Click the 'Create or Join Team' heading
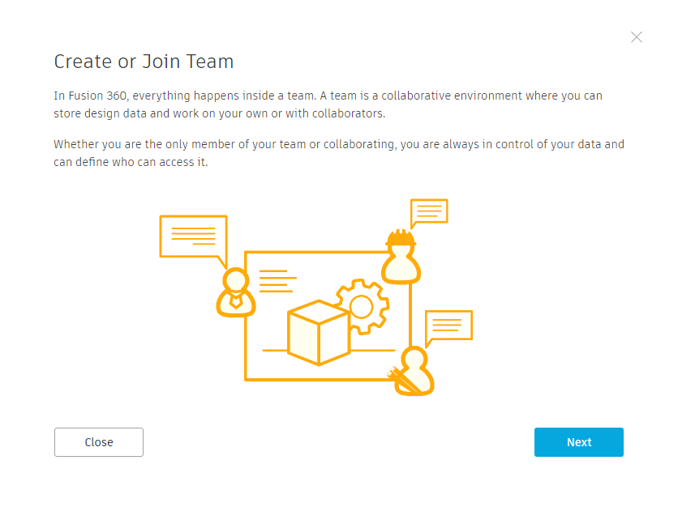The width and height of the screenshot is (677, 507). coord(144,61)
